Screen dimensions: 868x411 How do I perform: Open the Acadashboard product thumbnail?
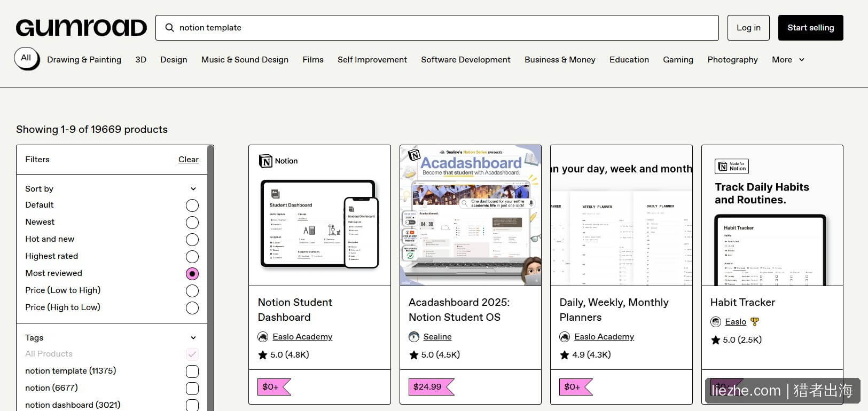tap(471, 215)
